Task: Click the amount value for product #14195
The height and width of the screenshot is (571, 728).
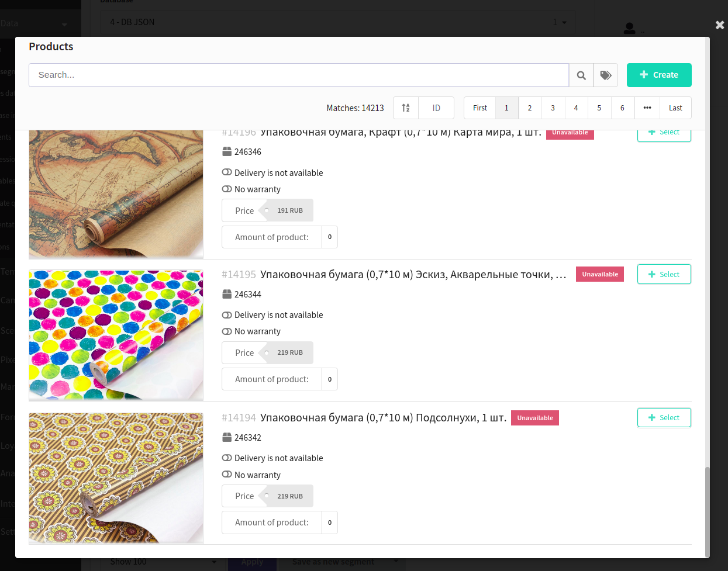Action: (x=330, y=379)
